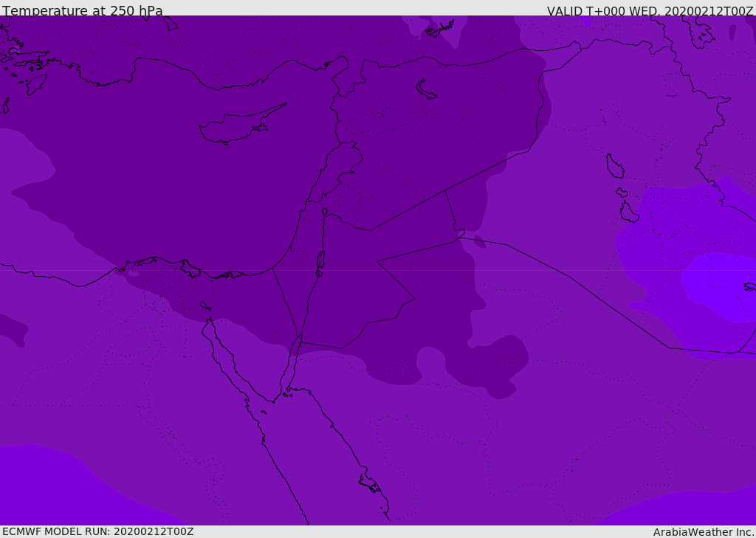Screen dimensions: 756x538
Task: Click the 'ECMWF MODEL RUN' footer text
Action: 97,531
